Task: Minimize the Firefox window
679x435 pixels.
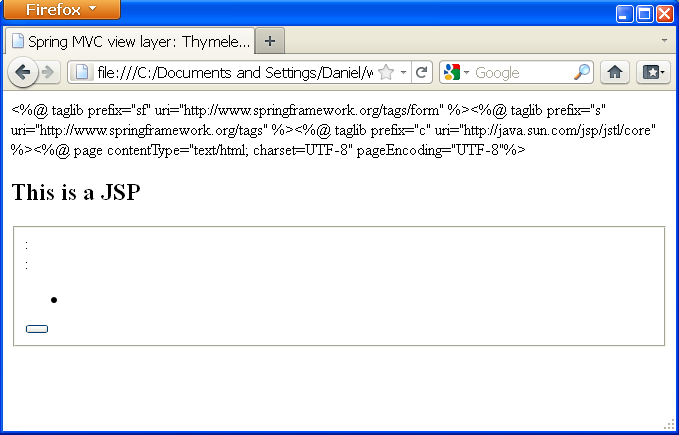Action: (624, 14)
